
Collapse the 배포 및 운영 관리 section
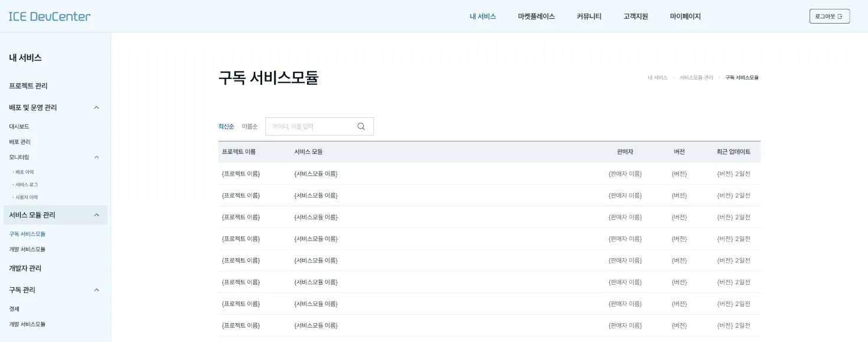tap(96, 107)
